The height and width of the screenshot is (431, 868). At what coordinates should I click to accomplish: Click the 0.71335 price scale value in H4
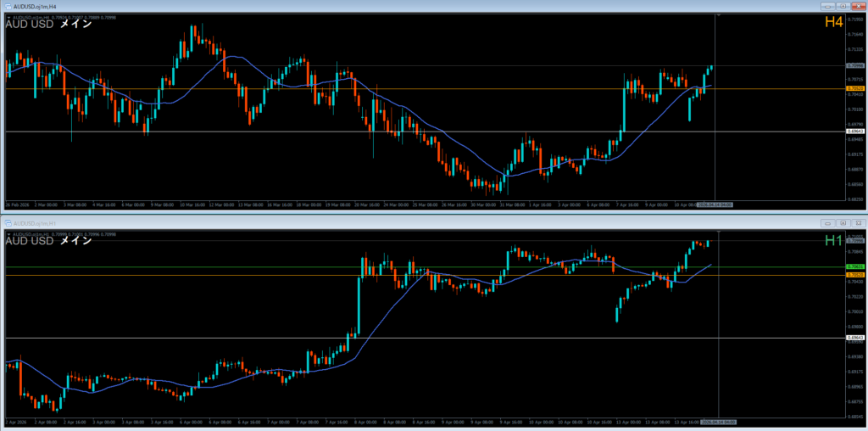click(856, 49)
